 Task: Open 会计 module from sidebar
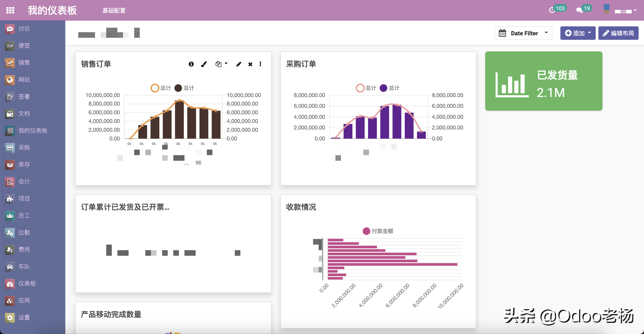point(24,182)
